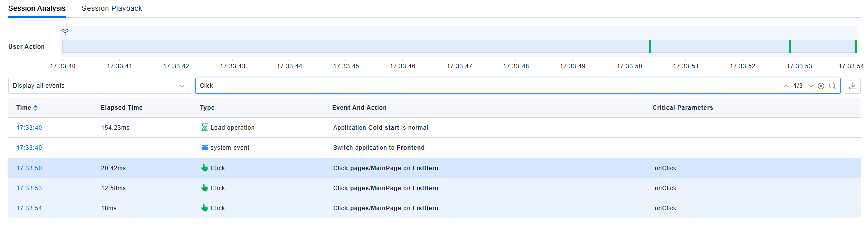Viewport: 868px width, 227px height.
Task: Click the hourglass Load operation icon
Action: coord(204,128)
